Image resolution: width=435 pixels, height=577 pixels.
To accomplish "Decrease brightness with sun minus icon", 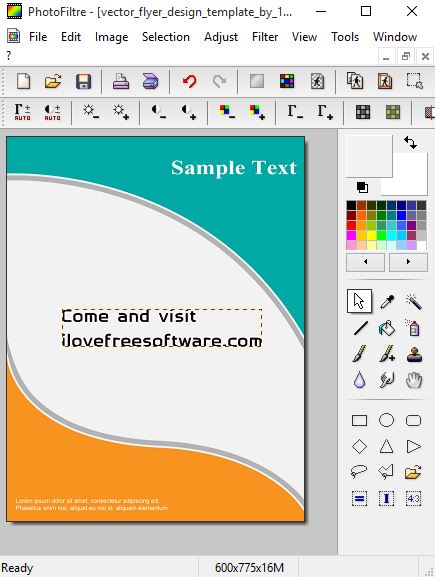I will click(x=91, y=111).
